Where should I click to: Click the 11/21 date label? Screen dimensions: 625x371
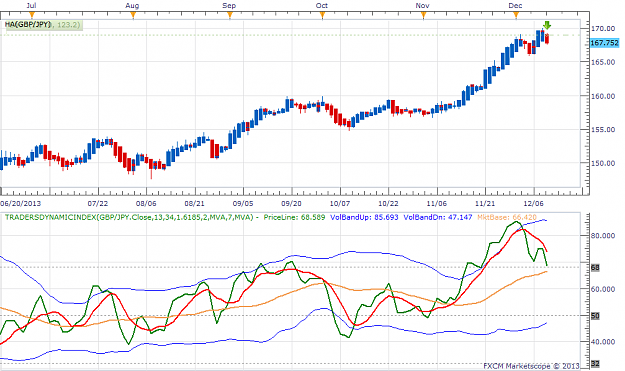485,203
